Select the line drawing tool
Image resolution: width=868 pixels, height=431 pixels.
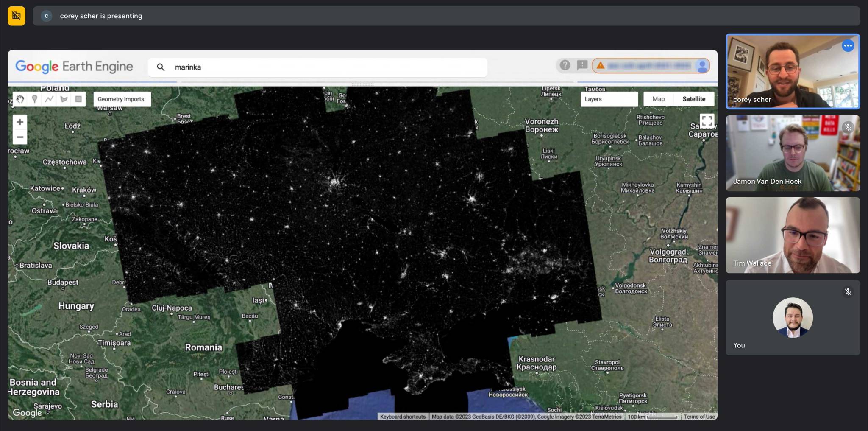pyautogui.click(x=49, y=99)
